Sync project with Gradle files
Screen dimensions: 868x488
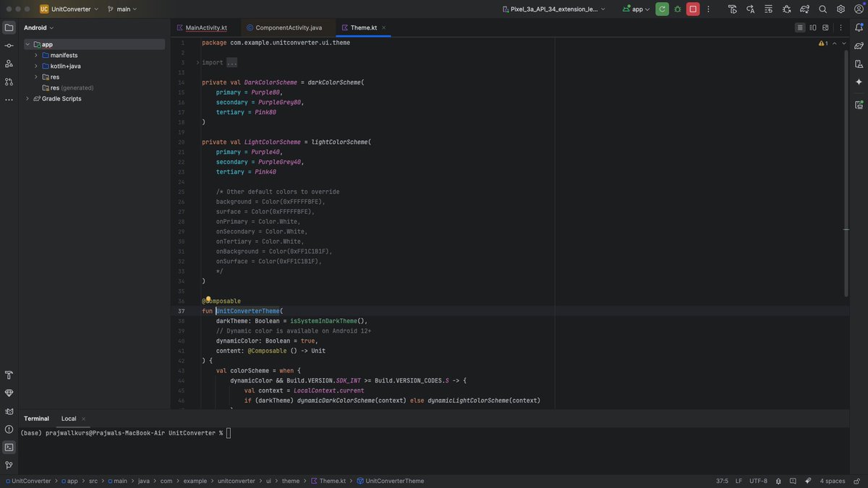(x=804, y=9)
